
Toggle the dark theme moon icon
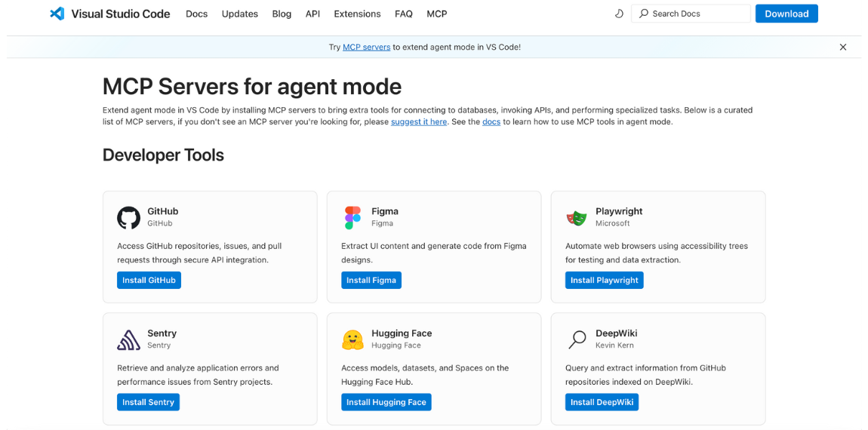pyautogui.click(x=619, y=14)
